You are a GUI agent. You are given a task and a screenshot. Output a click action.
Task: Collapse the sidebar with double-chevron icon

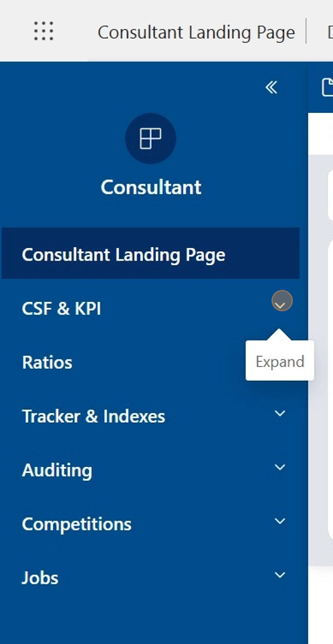[271, 87]
